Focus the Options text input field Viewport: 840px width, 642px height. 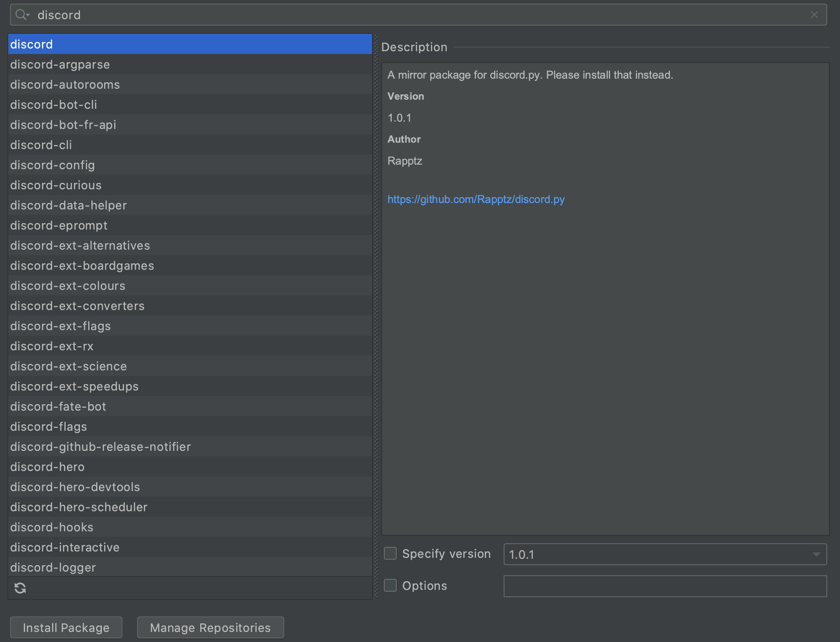[665, 586]
